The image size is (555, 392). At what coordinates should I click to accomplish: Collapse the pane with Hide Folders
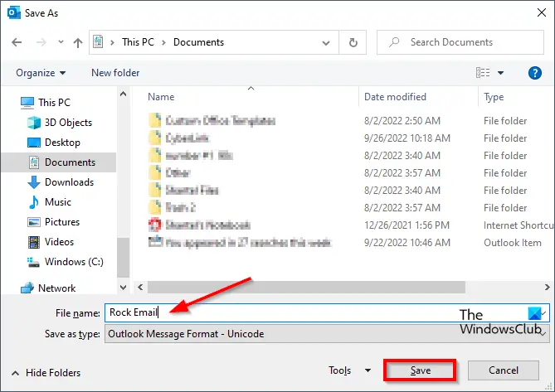tap(46, 373)
